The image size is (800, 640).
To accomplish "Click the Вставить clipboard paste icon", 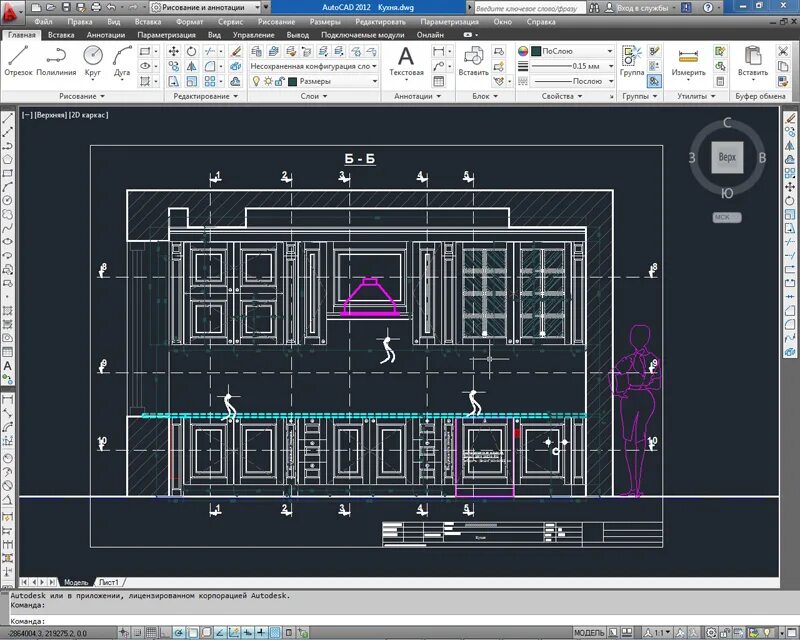I will point(753,61).
